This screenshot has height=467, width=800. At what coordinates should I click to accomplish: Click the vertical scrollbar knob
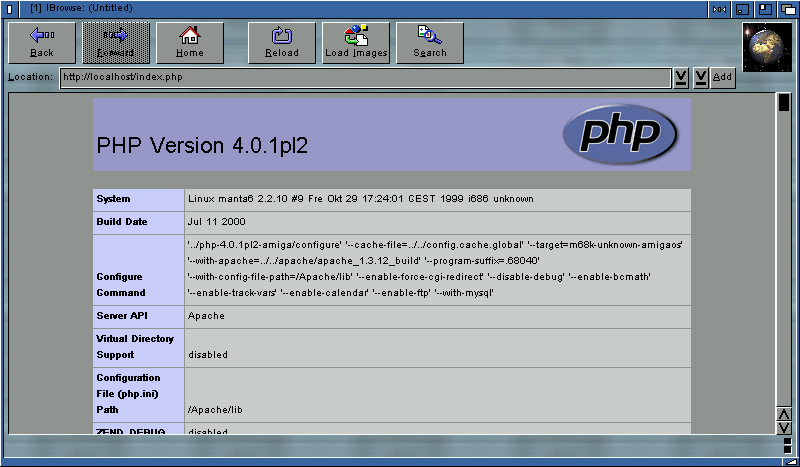[x=784, y=103]
